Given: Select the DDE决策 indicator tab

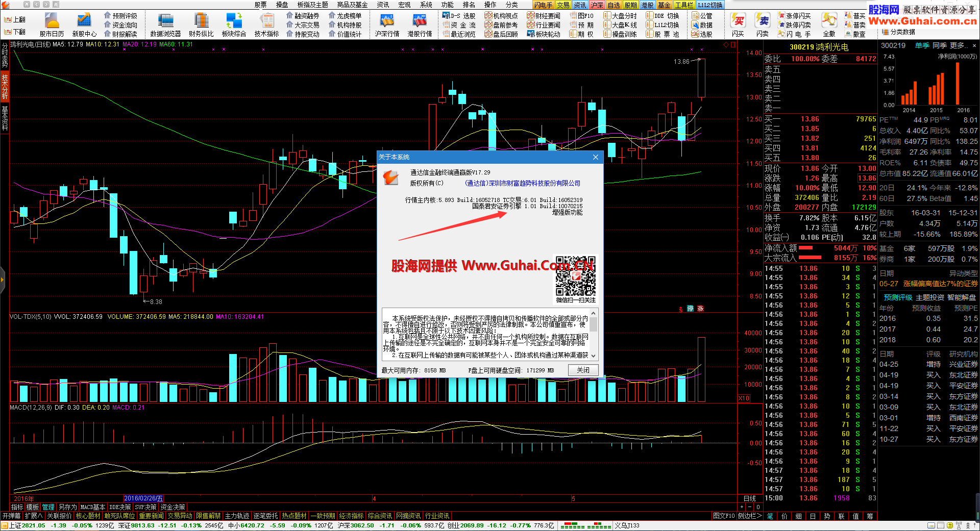Looking at the screenshot, I should [120, 507].
